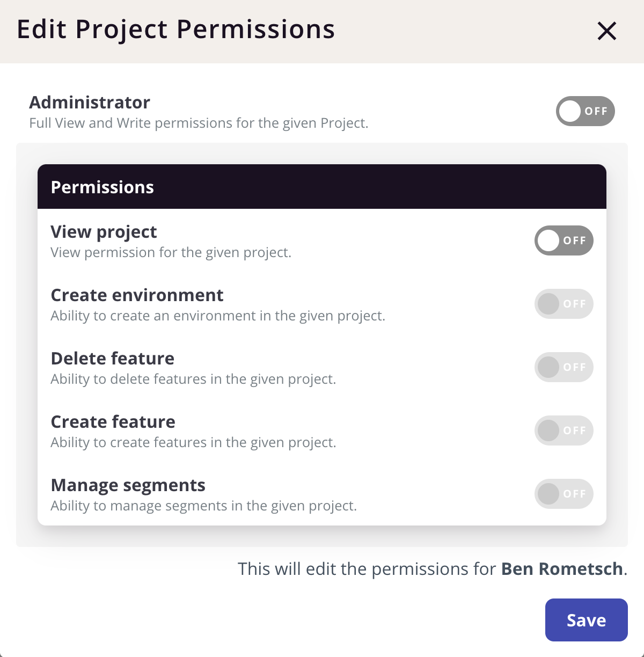The width and height of the screenshot is (644, 657).
Task: Click the 'Ability to delete features' description
Action: (x=193, y=379)
